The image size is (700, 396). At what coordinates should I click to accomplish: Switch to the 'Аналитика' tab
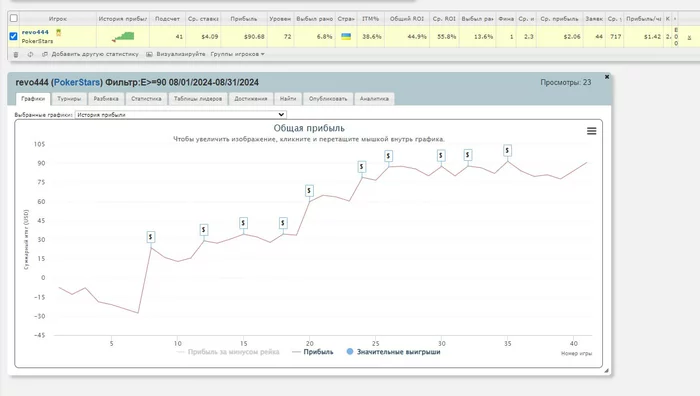[x=374, y=99]
